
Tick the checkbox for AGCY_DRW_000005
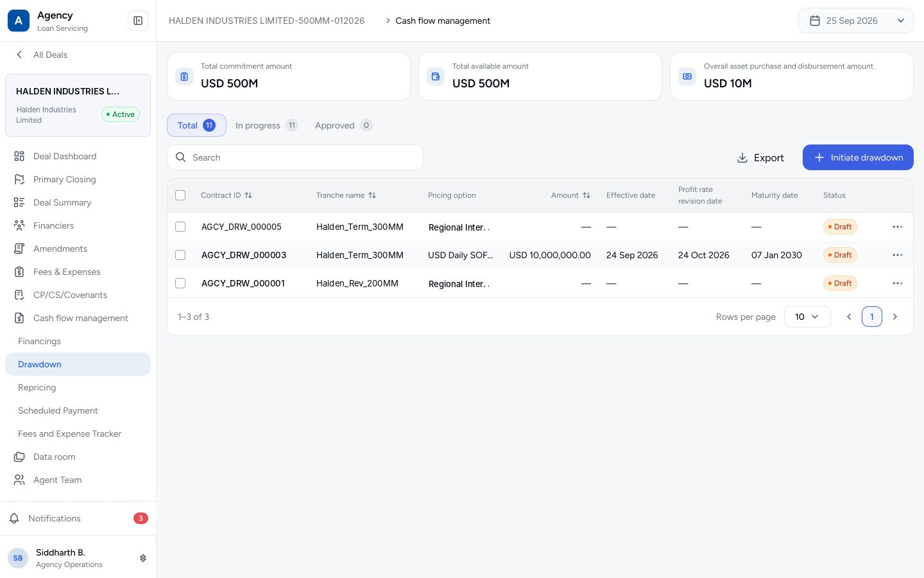(180, 227)
